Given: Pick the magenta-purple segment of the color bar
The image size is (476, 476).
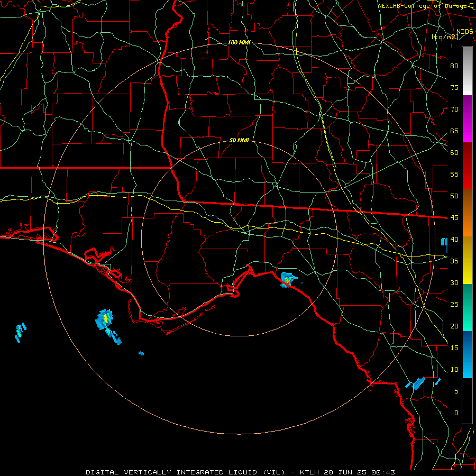Looking at the screenshot, I should [x=467, y=119].
